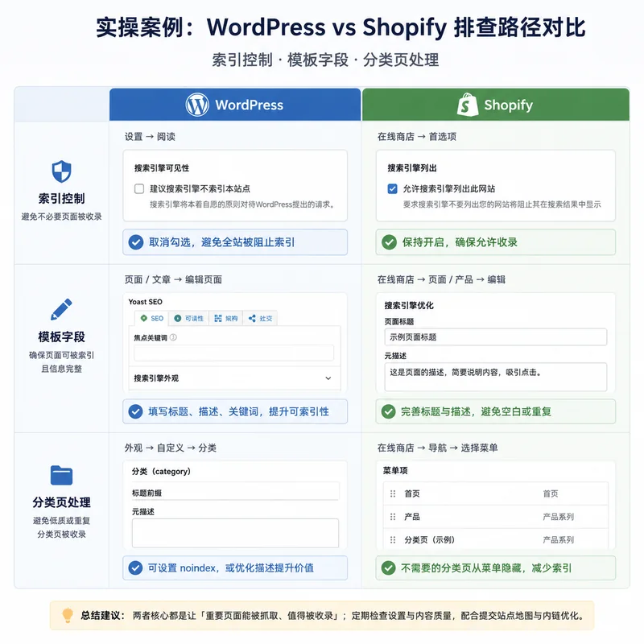Click the 在线商店 → 页面 / 产品 → 编辑 path

[x=441, y=279]
